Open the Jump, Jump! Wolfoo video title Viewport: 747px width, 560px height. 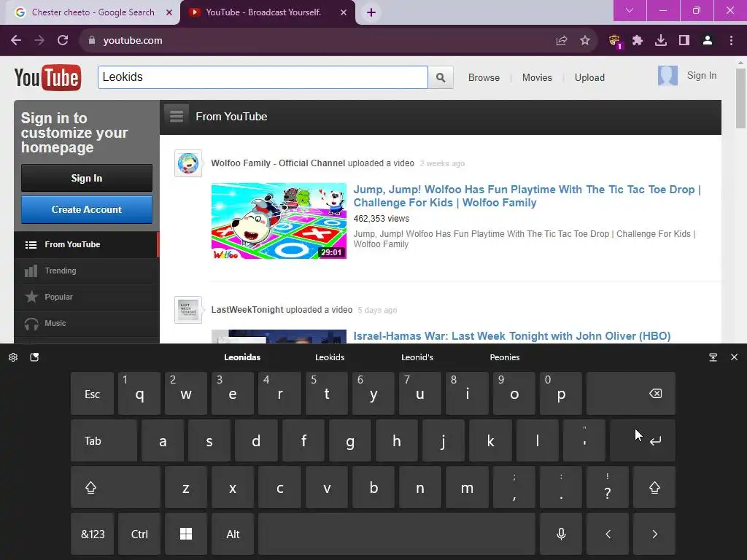click(527, 196)
